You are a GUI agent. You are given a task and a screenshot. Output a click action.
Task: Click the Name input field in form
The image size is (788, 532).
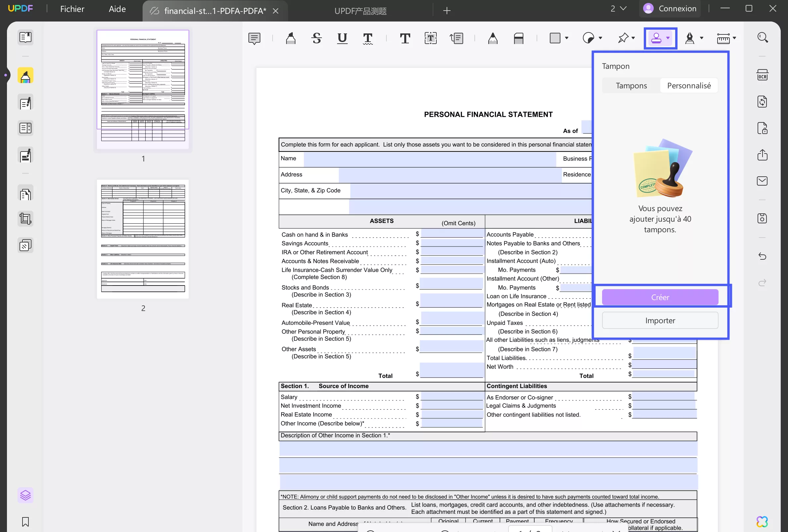pyautogui.click(x=429, y=159)
